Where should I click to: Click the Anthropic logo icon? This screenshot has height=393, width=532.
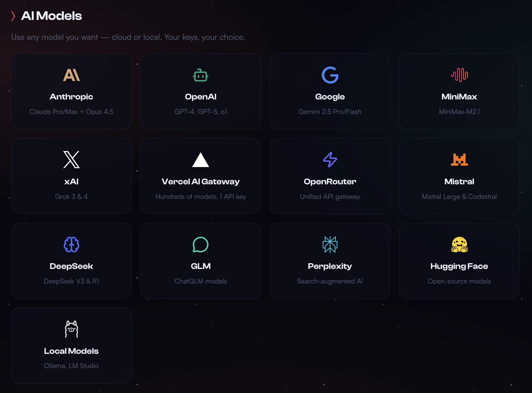pyautogui.click(x=71, y=75)
